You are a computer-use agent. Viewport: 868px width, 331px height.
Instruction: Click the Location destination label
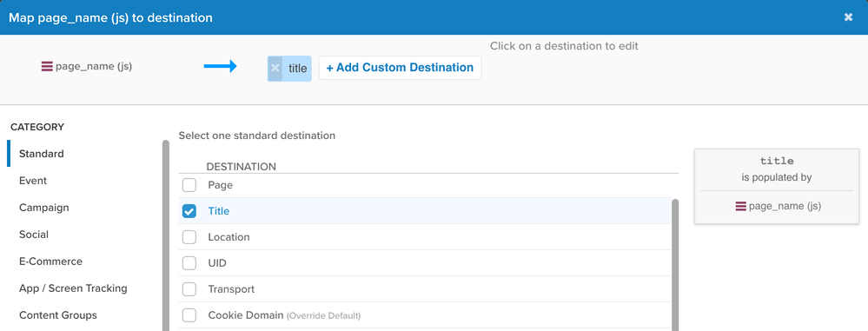tap(229, 237)
